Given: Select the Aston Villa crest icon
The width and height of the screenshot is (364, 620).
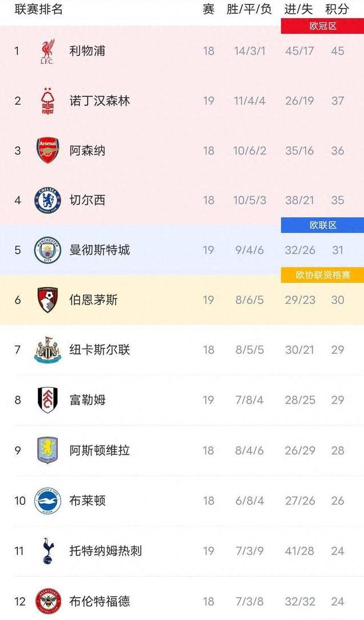Looking at the screenshot, I should coord(48,450).
